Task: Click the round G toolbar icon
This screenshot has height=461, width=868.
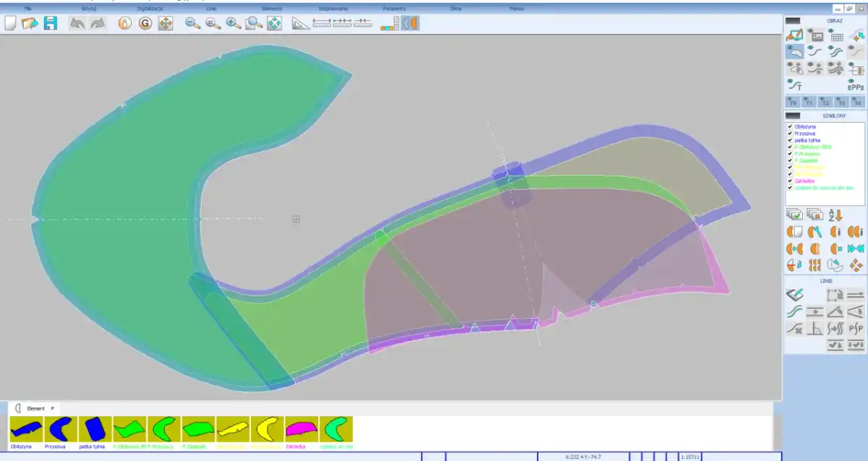Action: (x=145, y=24)
